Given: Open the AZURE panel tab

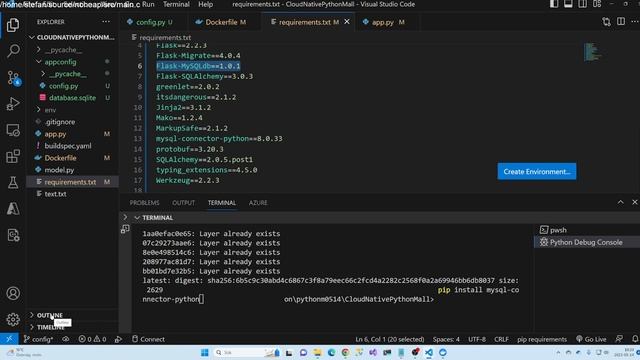Looking at the screenshot, I should [258, 203].
